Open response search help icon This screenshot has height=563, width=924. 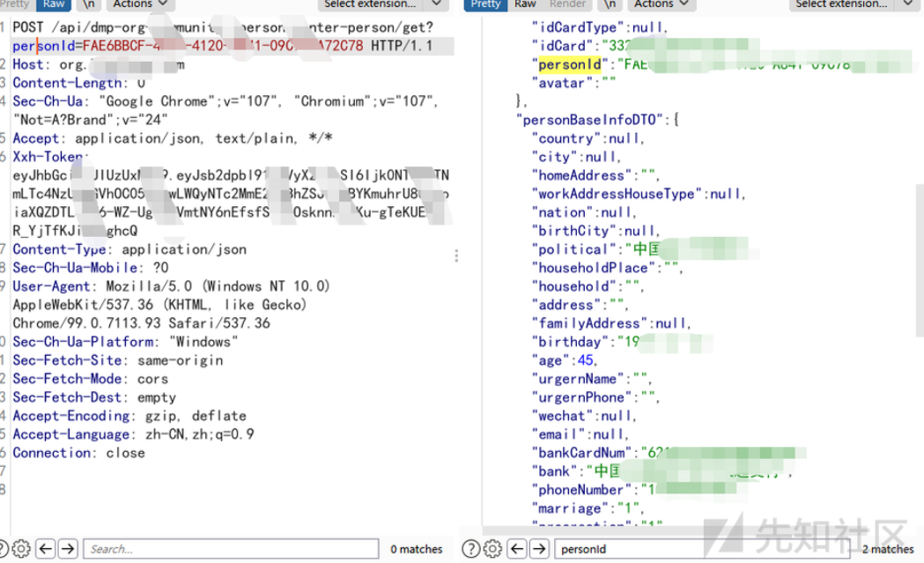click(x=470, y=549)
